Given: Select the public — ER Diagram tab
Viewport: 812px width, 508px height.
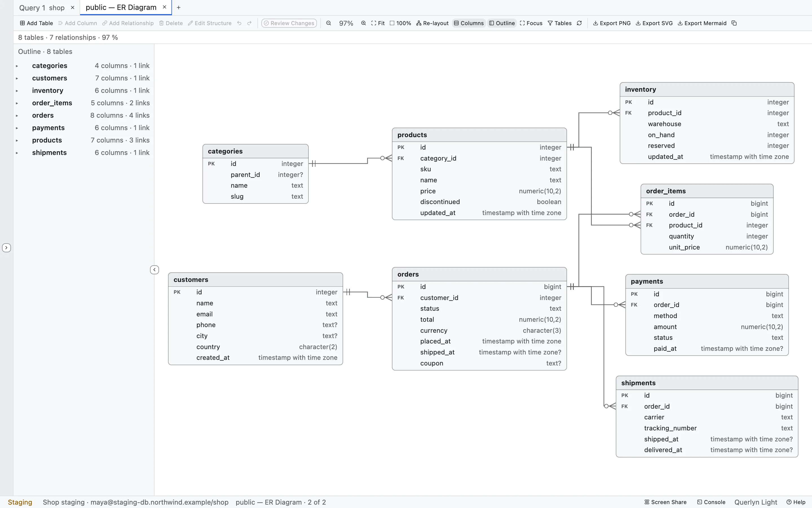Looking at the screenshot, I should (x=121, y=7).
